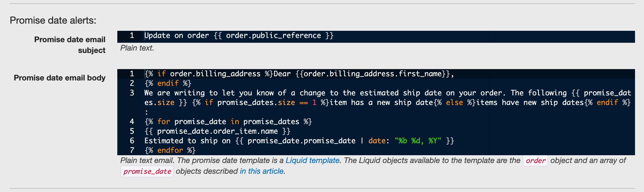Click line number 4 in body gutter
This screenshot has width=644, height=192.
coord(132,122)
